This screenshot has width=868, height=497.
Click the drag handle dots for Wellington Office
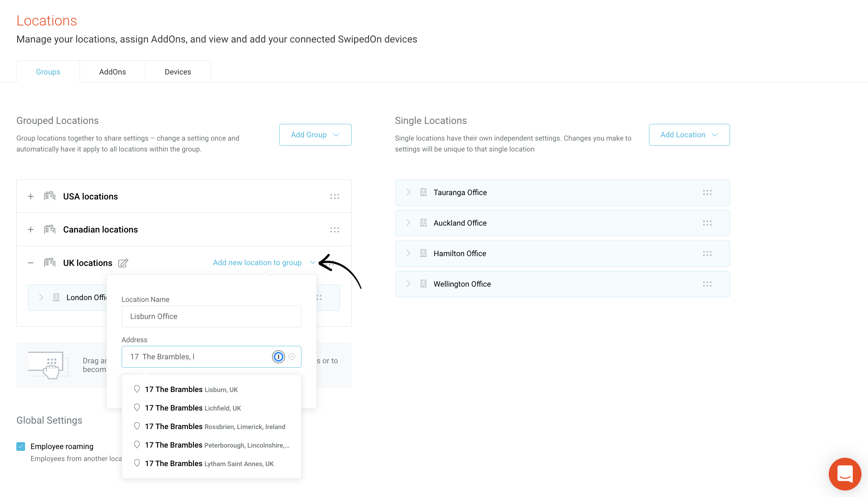[707, 284]
